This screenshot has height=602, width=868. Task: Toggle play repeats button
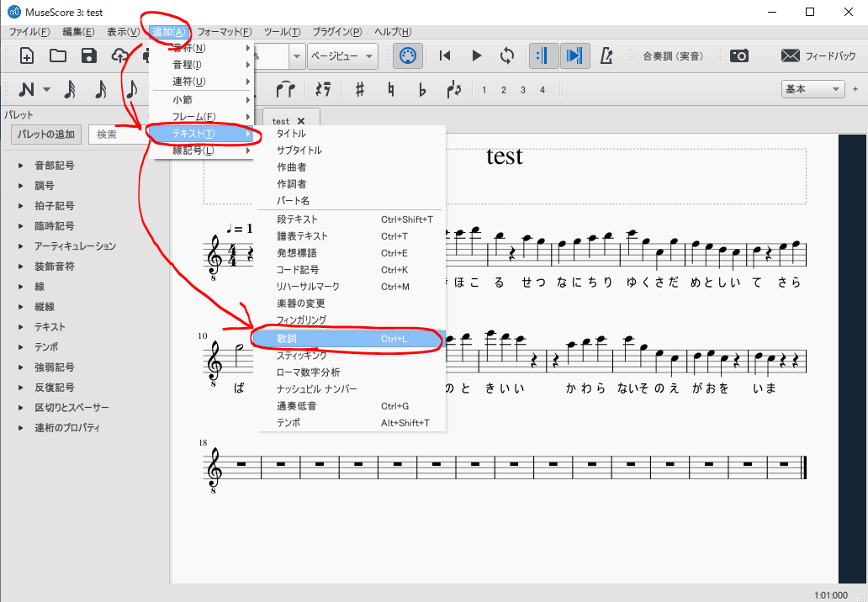[x=543, y=55]
